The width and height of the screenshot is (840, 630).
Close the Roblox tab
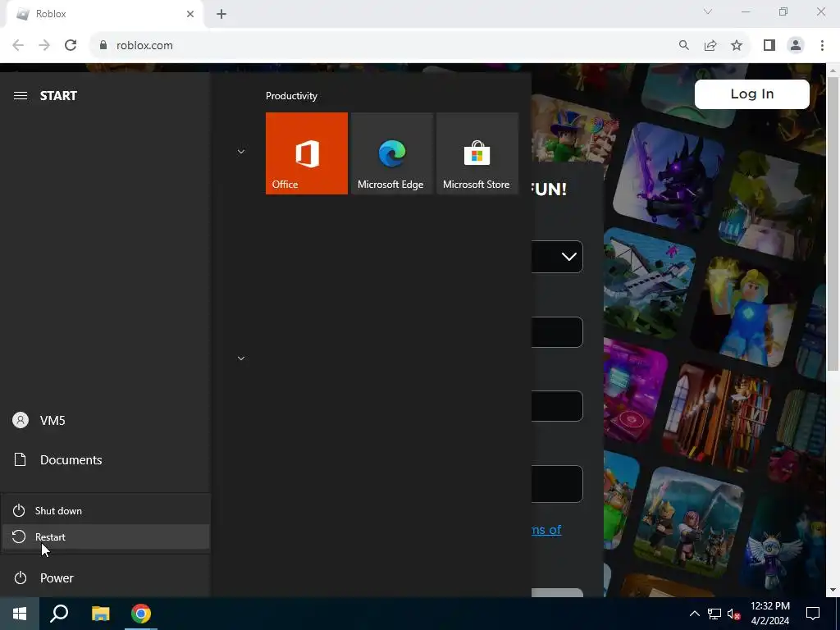[190, 14]
